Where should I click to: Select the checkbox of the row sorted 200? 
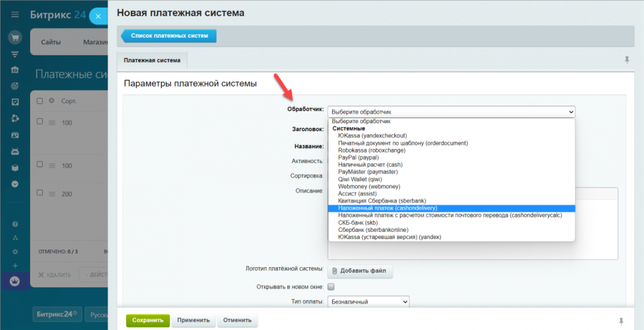click(x=40, y=194)
